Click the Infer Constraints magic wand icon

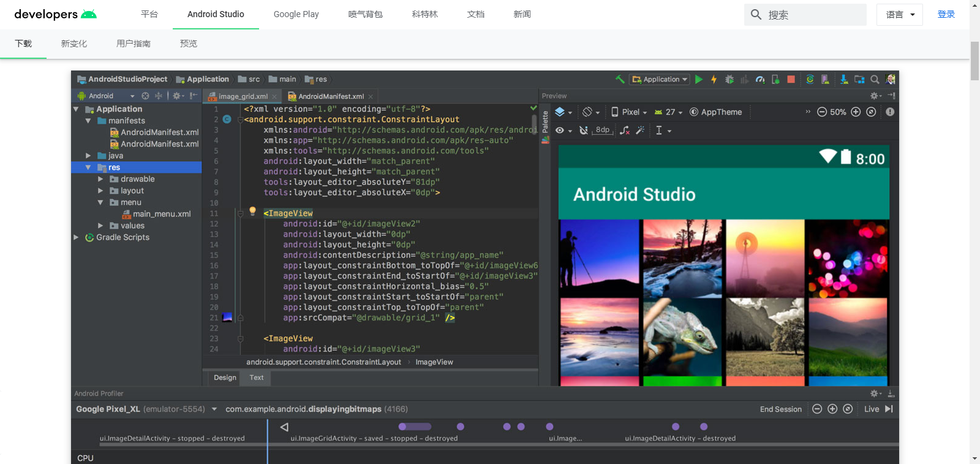coord(640,130)
